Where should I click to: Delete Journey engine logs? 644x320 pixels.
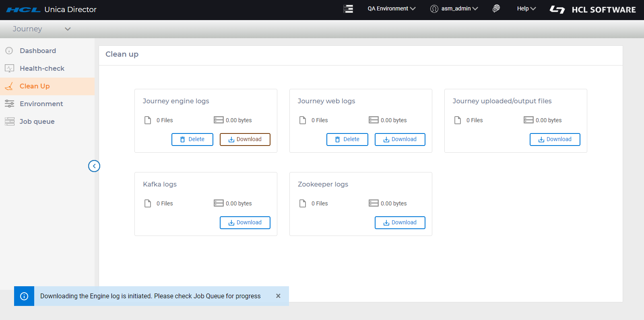pos(192,139)
